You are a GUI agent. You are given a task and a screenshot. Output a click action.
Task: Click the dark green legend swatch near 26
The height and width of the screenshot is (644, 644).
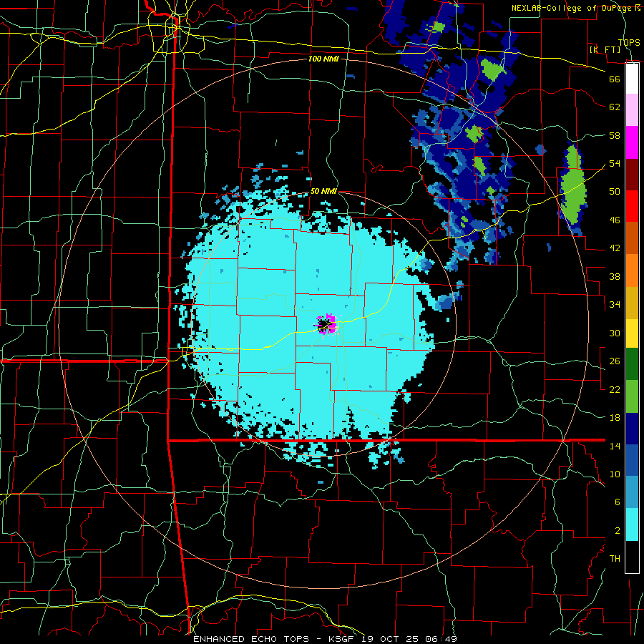632,364
